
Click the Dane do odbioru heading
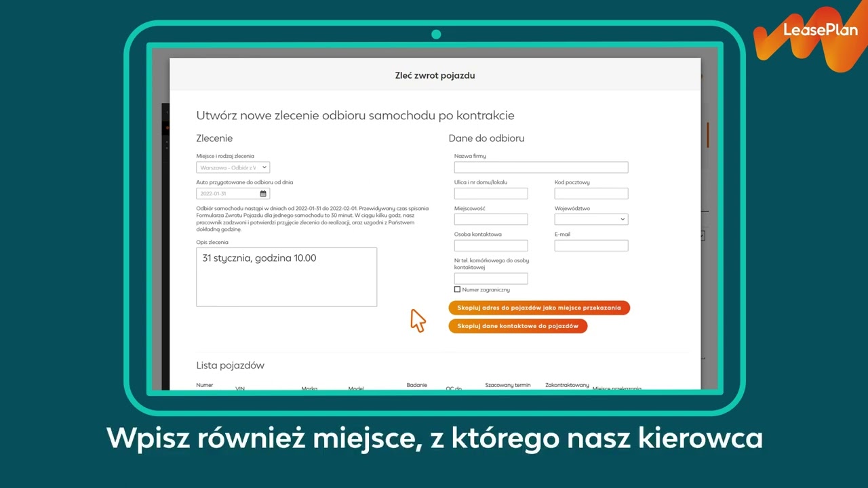486,138
